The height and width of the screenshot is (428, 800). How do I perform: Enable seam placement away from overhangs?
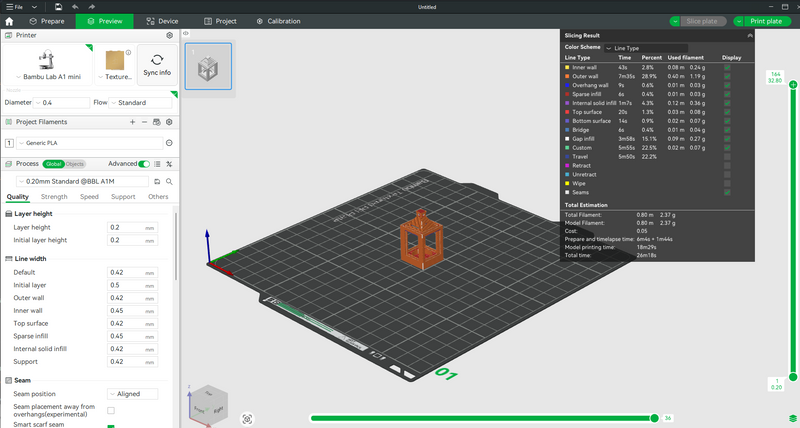tap(111, 410)
